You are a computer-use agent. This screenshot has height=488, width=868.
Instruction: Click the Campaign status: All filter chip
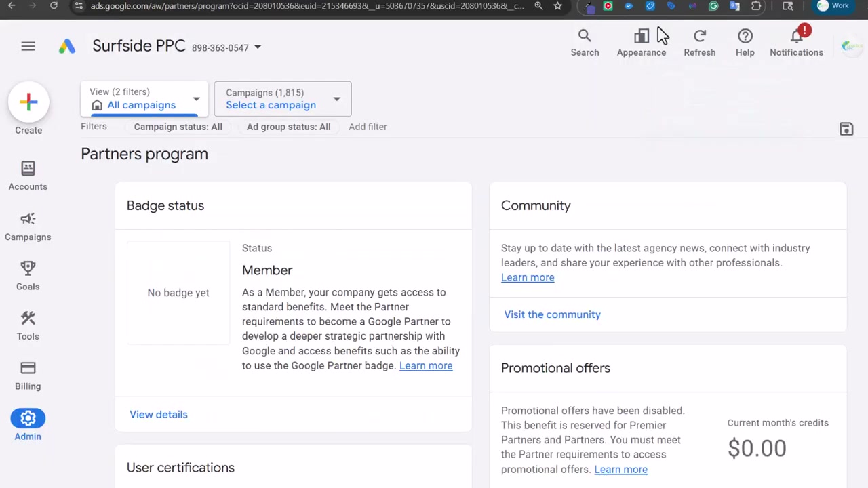178,127
